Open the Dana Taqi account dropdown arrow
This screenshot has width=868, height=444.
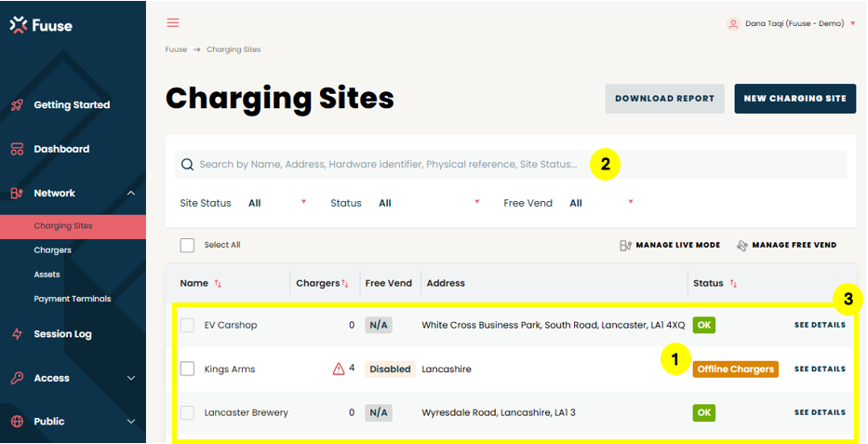click(852, 23)
